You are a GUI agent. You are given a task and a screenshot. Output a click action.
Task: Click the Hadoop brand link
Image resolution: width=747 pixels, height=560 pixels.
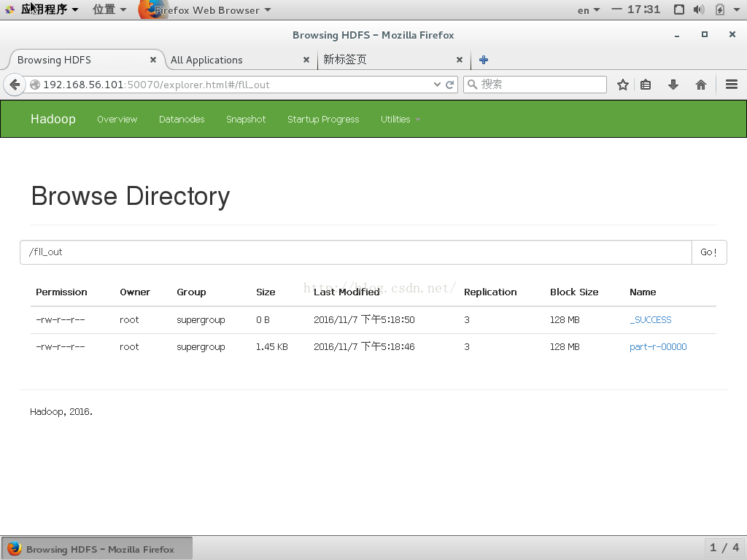click(x=53, y=119)
